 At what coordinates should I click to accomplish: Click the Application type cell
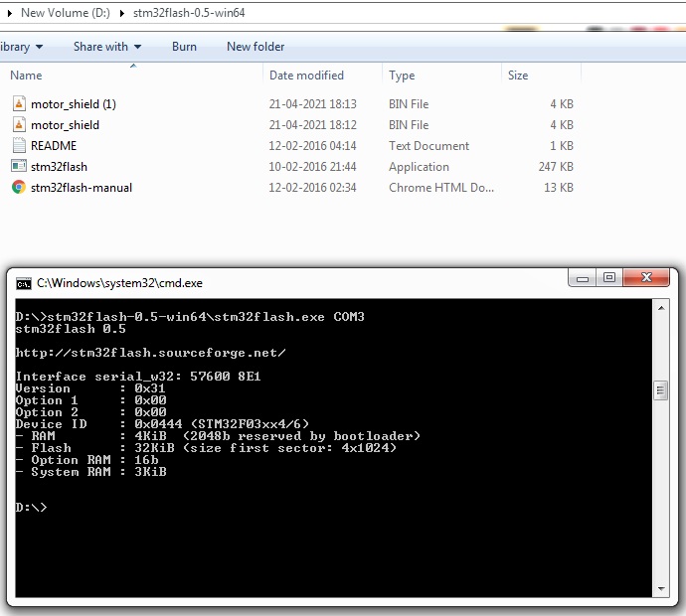tap(420, 167)
